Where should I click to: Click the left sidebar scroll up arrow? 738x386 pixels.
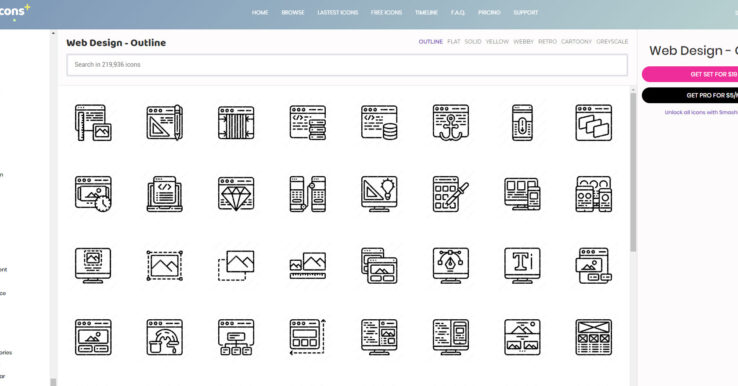point(53,34)
